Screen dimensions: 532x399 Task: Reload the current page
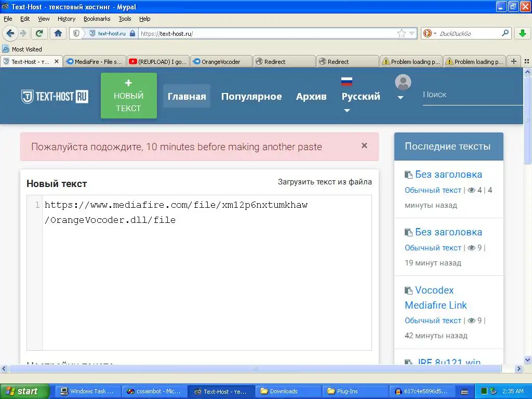(39, 33)
